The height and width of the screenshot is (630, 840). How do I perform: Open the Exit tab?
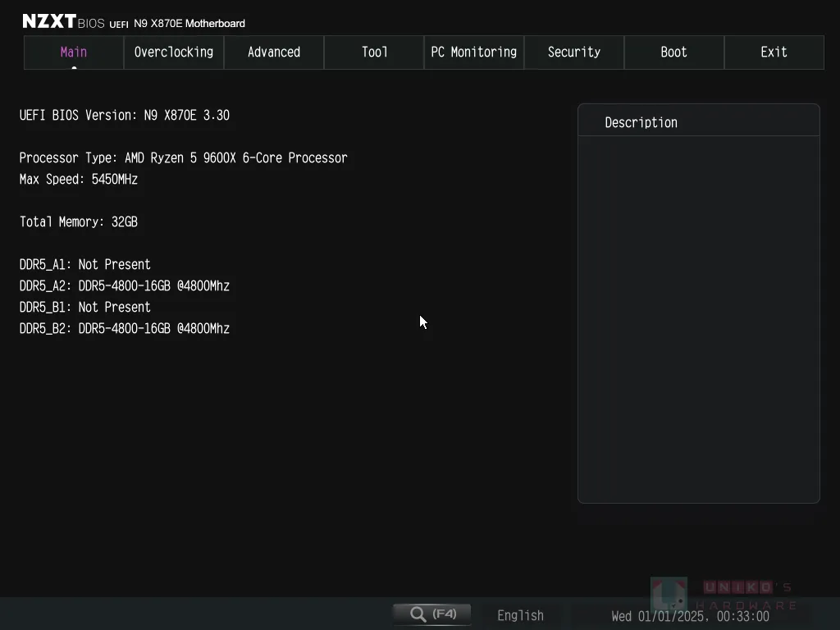coord(774,52)
